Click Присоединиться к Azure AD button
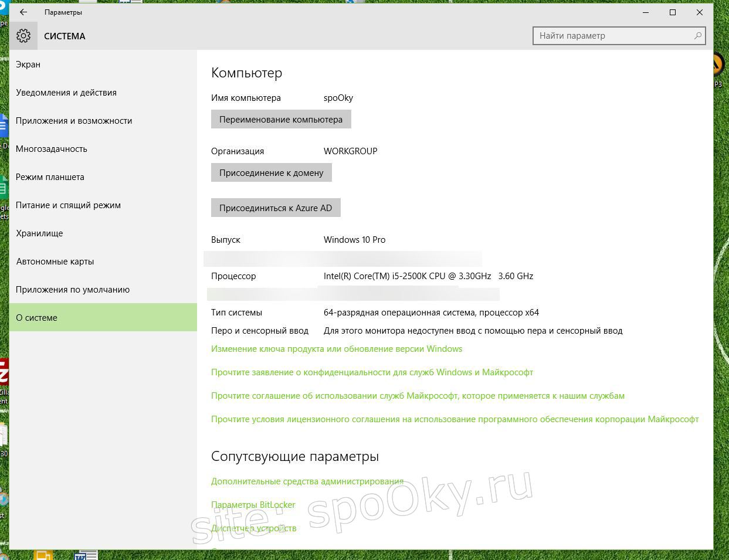729x560 pixels. click(x=276, y=208)
